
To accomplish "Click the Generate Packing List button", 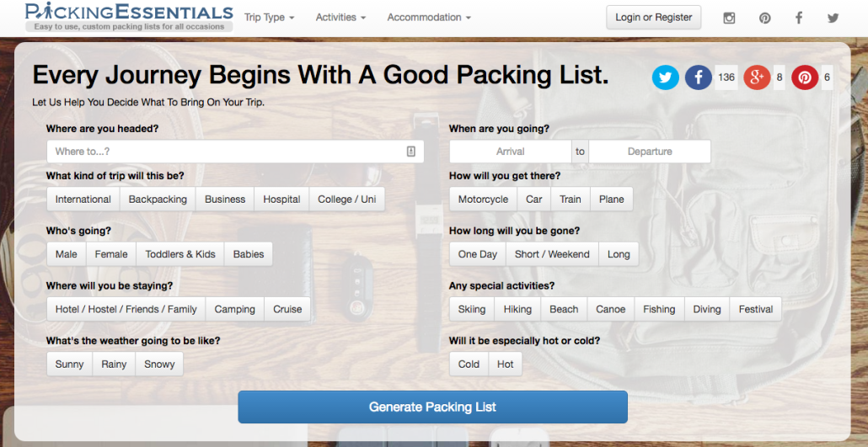I will coord(433,407).
